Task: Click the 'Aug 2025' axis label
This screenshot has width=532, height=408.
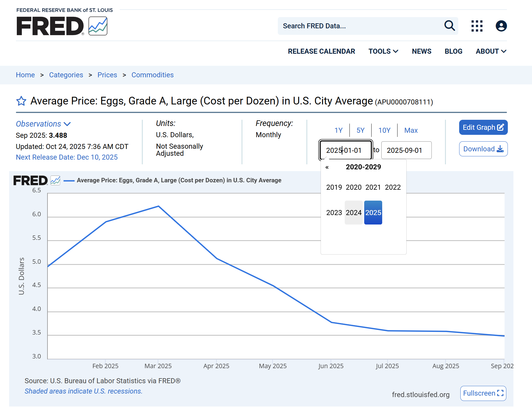Action: 446,366
